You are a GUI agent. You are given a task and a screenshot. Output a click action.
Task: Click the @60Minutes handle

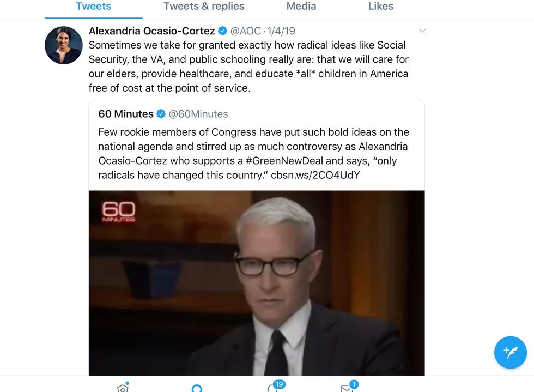click(x=198, y=114)
